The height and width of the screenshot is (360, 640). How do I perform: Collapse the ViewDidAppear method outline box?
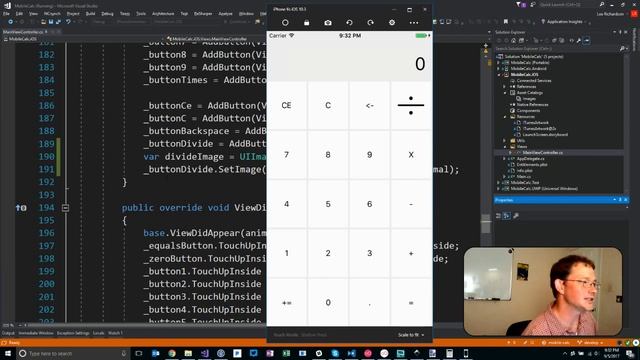click(65, 208)
